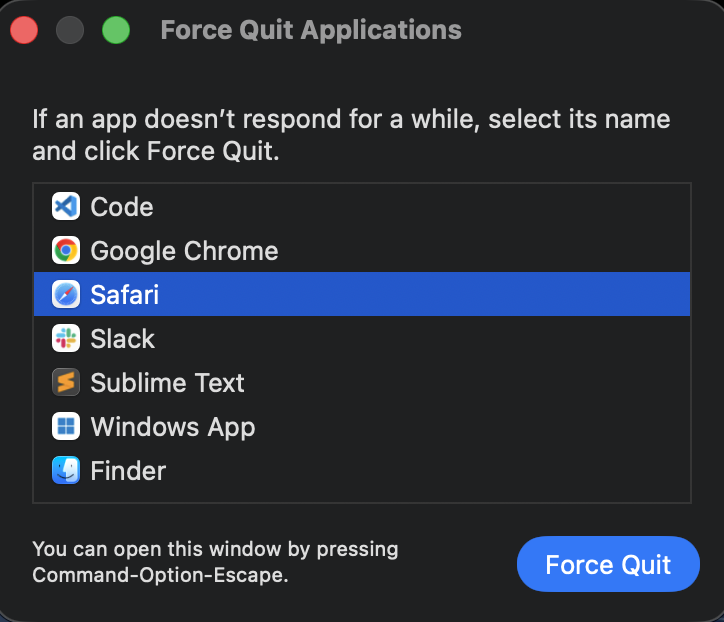Select the "Code" name in the list
Screen dimensions: 724x622
pos(122,207)
